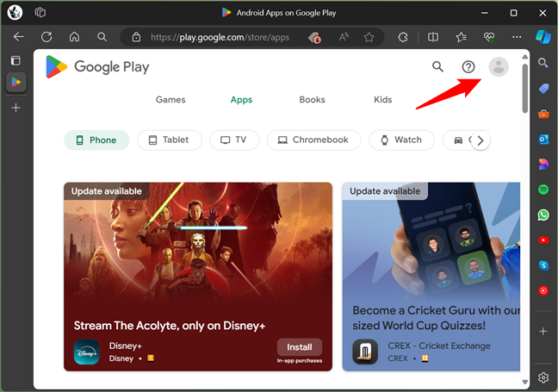Image resolution: width=558 pixels, height=392 pixels.
Task: Click the page scrollbar up arrow
Action: [x=525, y=57]
